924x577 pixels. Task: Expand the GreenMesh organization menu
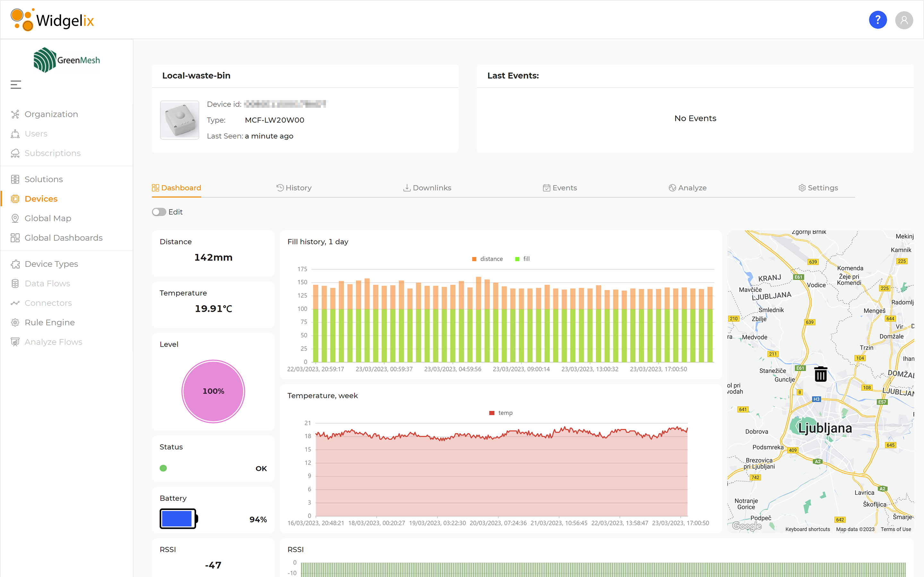pyautogui.click(x=15, y=85)
